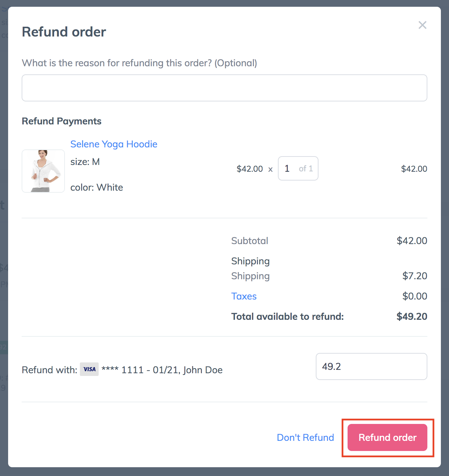
Task: Click the color: White attribute text
Action: [97, 187]
